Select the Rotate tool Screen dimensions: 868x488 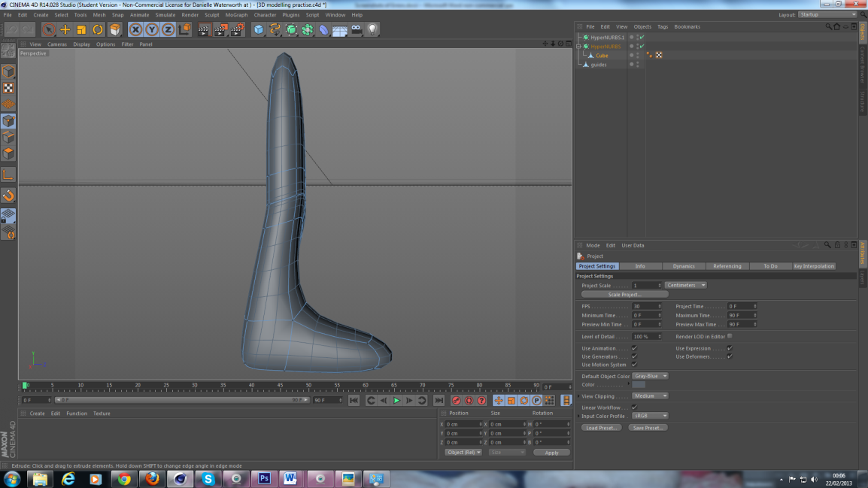point(98,29)
